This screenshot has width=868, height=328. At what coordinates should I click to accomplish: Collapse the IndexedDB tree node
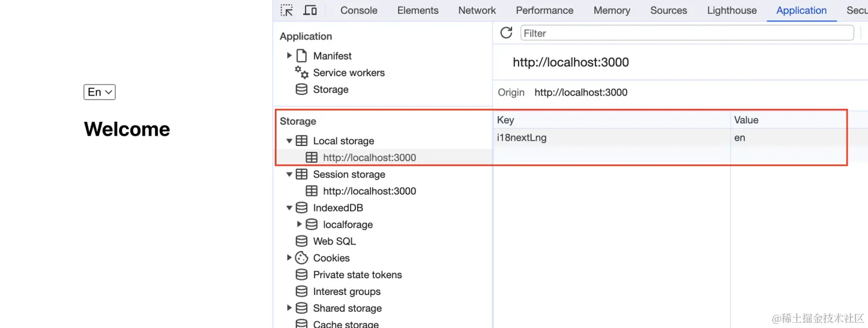click(289, 207)
